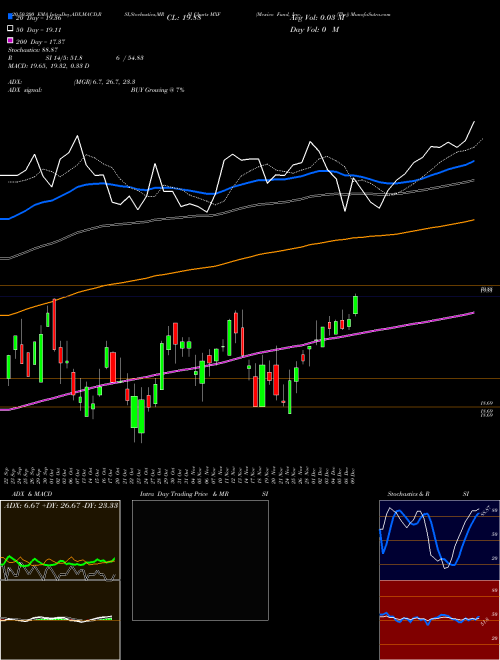
Task: Open the red RSI mini chart
Action: tap(439, 620)
